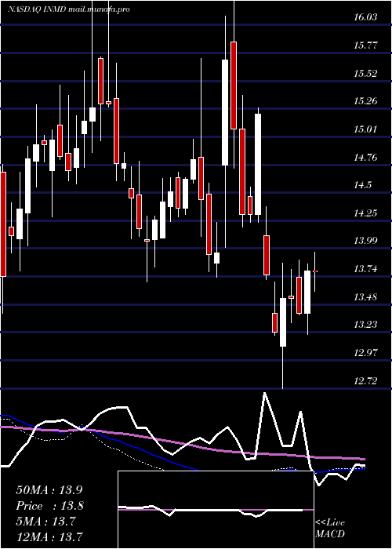
Task: Click the MACD inset panel chart
Action: coord(216,510)
